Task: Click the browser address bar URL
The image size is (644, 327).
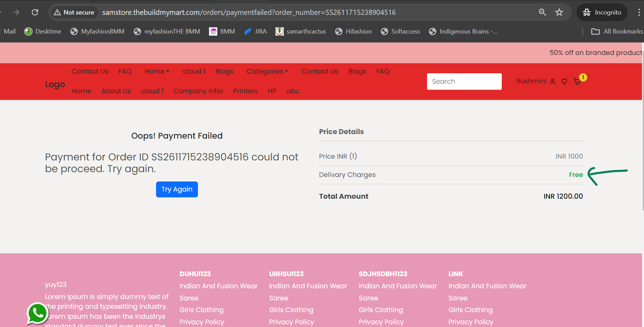Action: [249, 12]
